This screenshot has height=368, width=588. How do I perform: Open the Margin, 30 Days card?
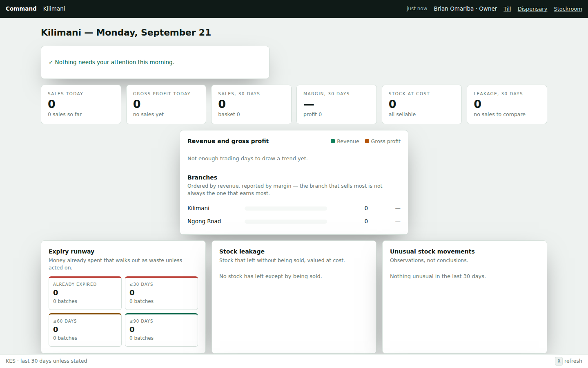point(336,104)
